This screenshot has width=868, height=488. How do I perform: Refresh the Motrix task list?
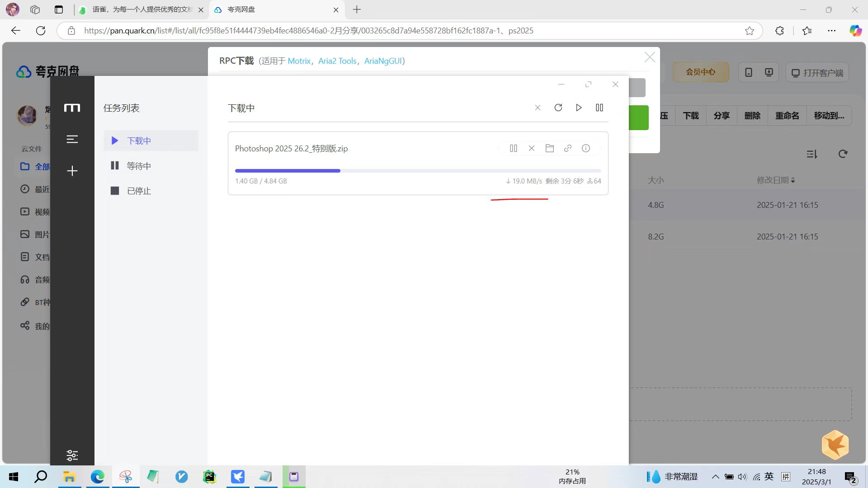tap(558, 108)
